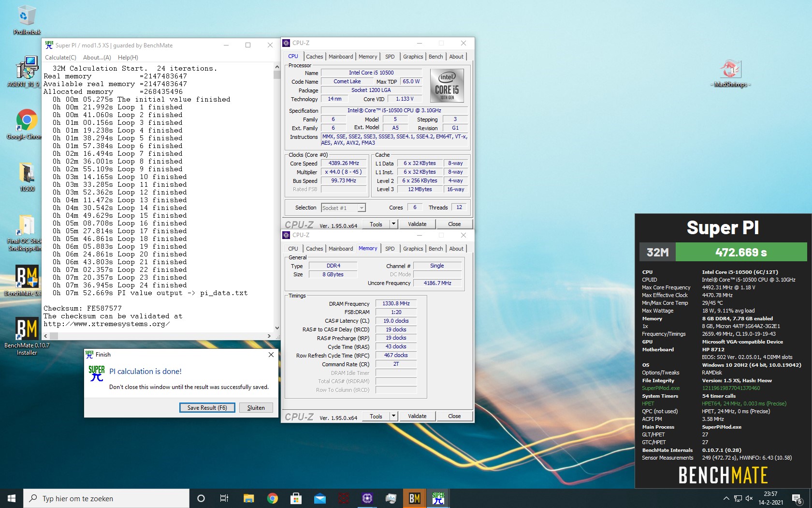Select CPU tab in lower CPU-Z window
Screen dimensions: 812x508
(293, 249)
